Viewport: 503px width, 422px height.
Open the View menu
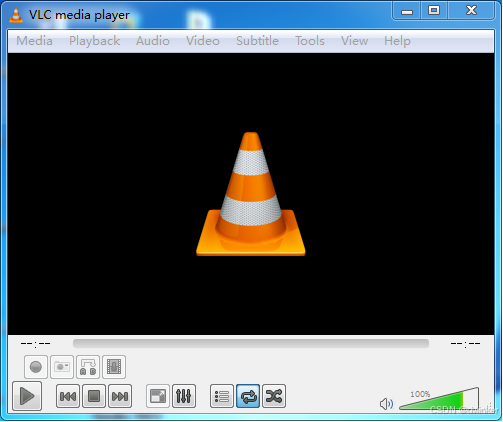click(354, 41)
